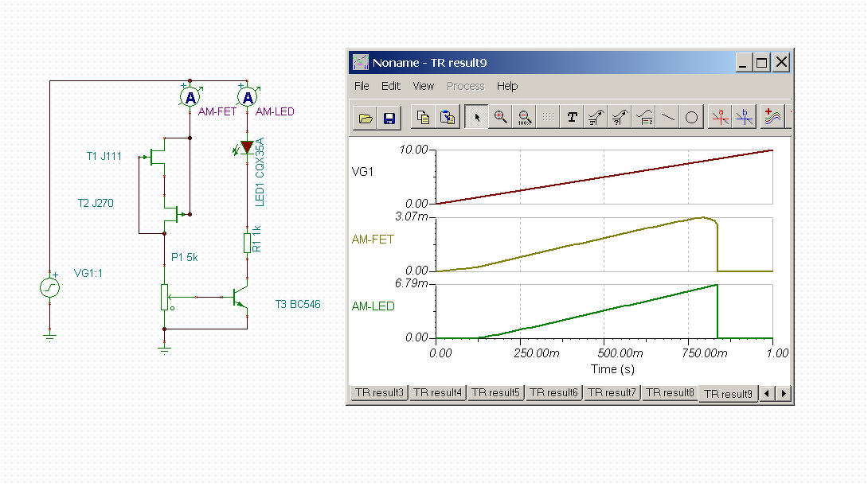Select the Line drawing tool
Viewport: 868px width, 487px height.
667,117
